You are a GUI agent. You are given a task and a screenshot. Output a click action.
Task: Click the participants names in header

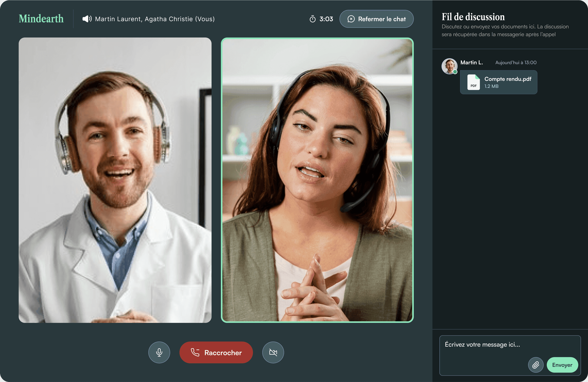click(155, 19)
